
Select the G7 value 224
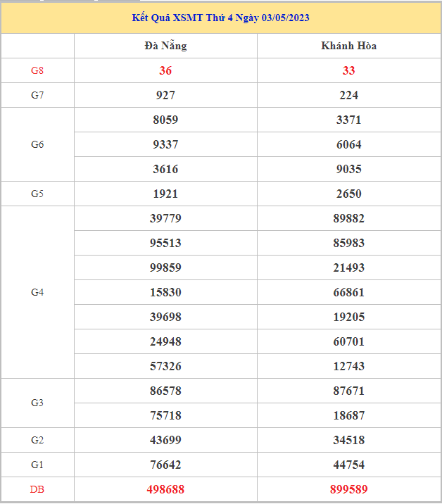348,95
